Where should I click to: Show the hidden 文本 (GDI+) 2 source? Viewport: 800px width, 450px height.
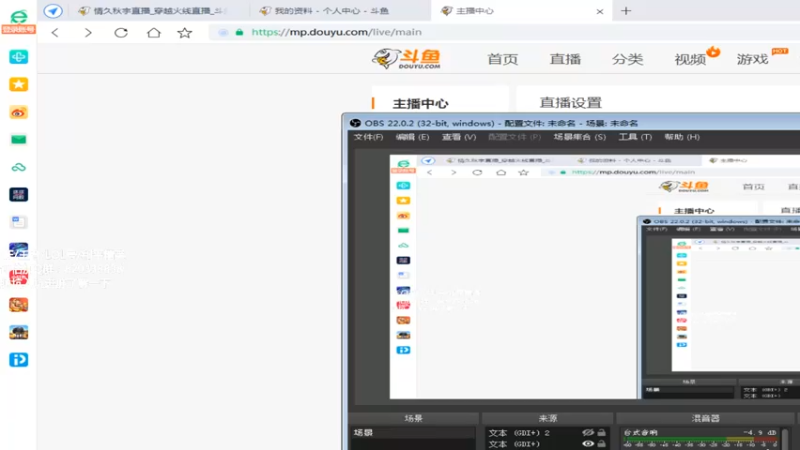[x=588, y=433]
